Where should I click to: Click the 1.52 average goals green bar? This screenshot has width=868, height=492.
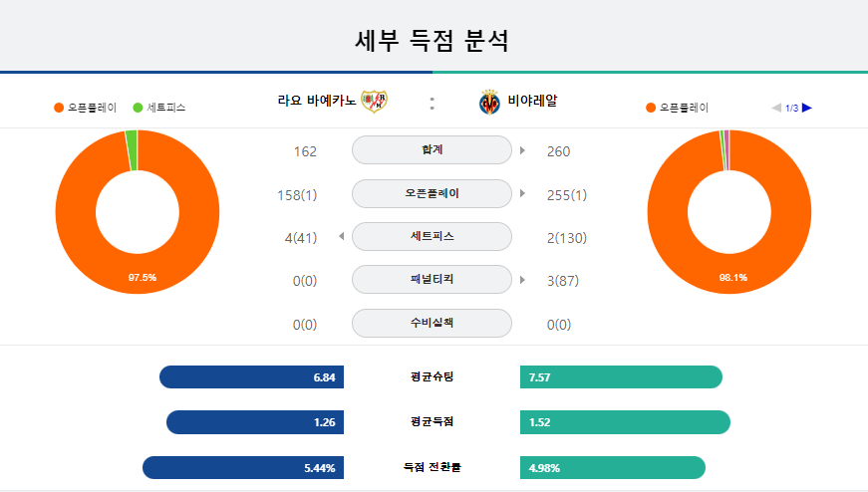click(625, 422)
